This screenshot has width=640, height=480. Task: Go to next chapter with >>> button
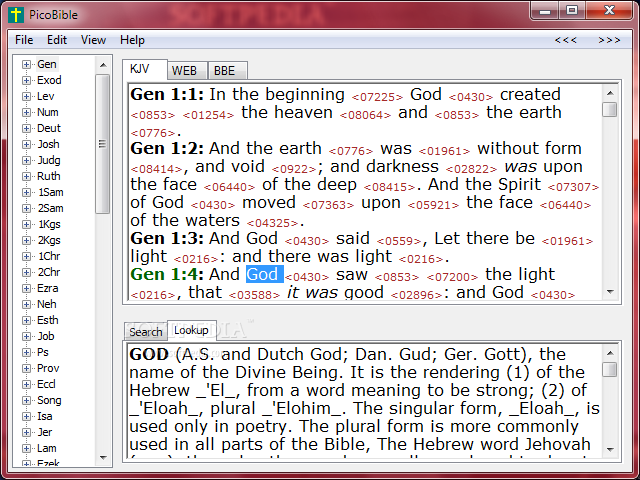click(x=609, y=40)
